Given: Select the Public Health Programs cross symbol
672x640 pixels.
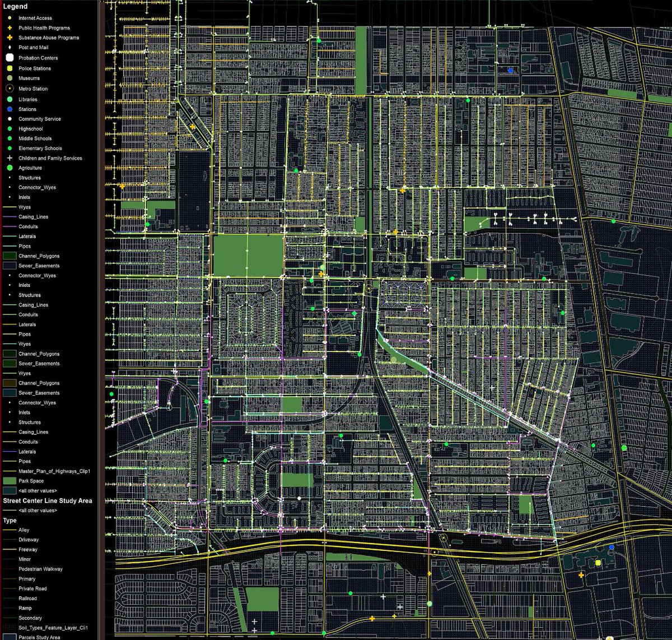Looking at the screenshot, I should 10,27.
